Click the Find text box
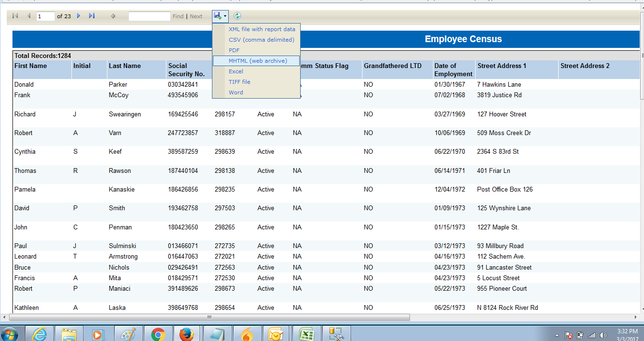The width and height of the screenshot is (644, 341). click(150, 16)
